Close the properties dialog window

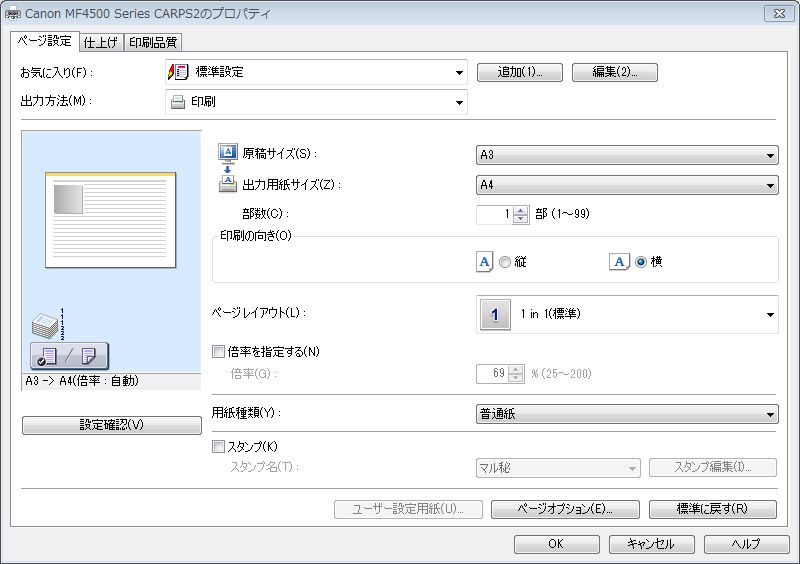[779, 14]
